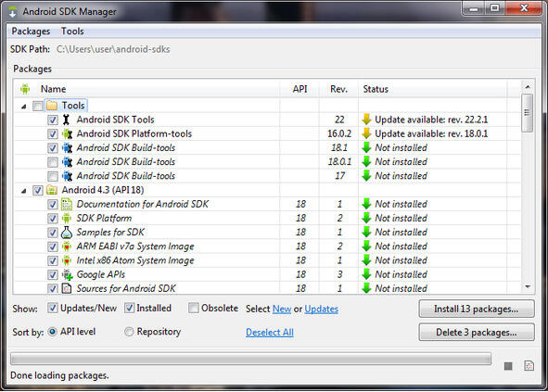Click the Samples for SDK flask icon
Screen dimensions: 548x392
pos(67,233)
